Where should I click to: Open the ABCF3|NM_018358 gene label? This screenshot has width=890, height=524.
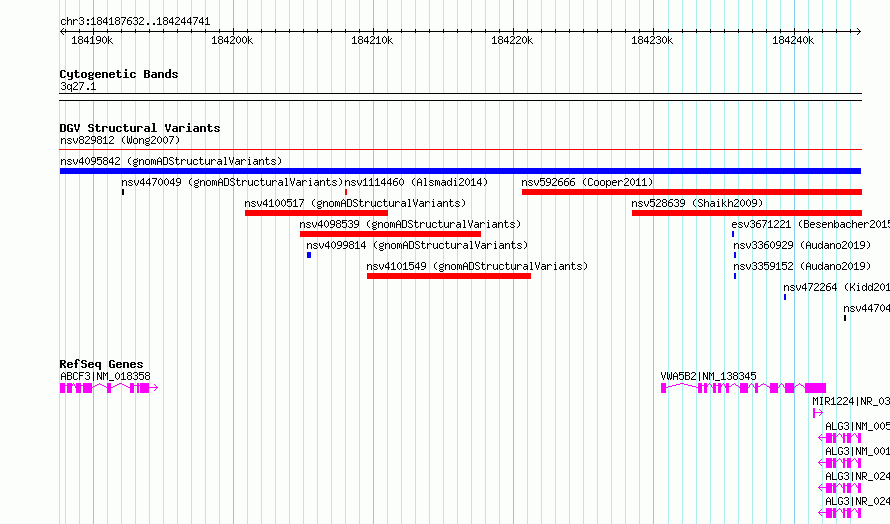(105, 376)
